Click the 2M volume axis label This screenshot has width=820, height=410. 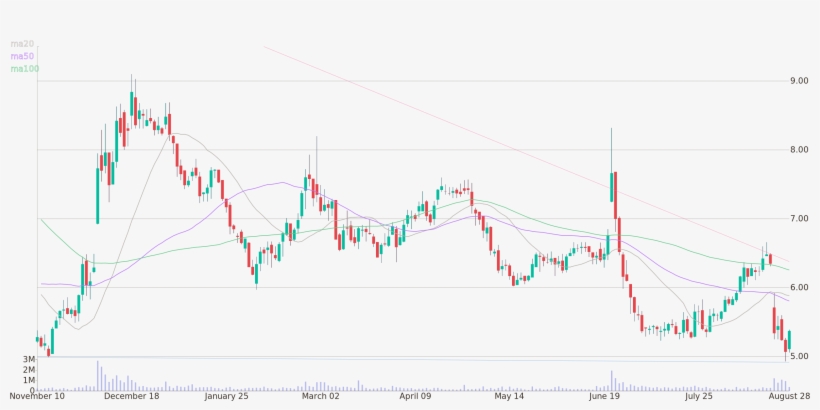tap(29, 370)
